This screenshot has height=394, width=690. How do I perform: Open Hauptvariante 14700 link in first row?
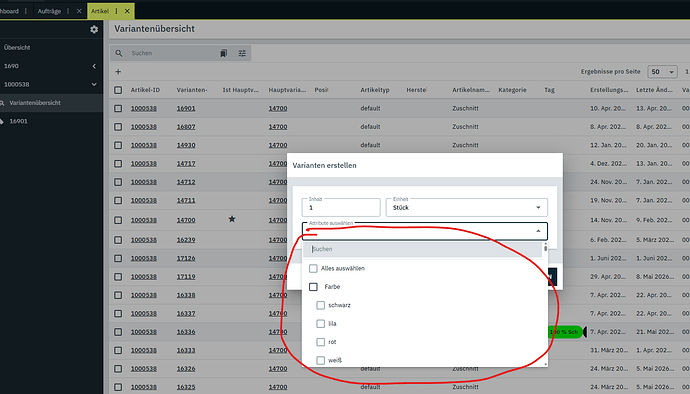(278, 108)
